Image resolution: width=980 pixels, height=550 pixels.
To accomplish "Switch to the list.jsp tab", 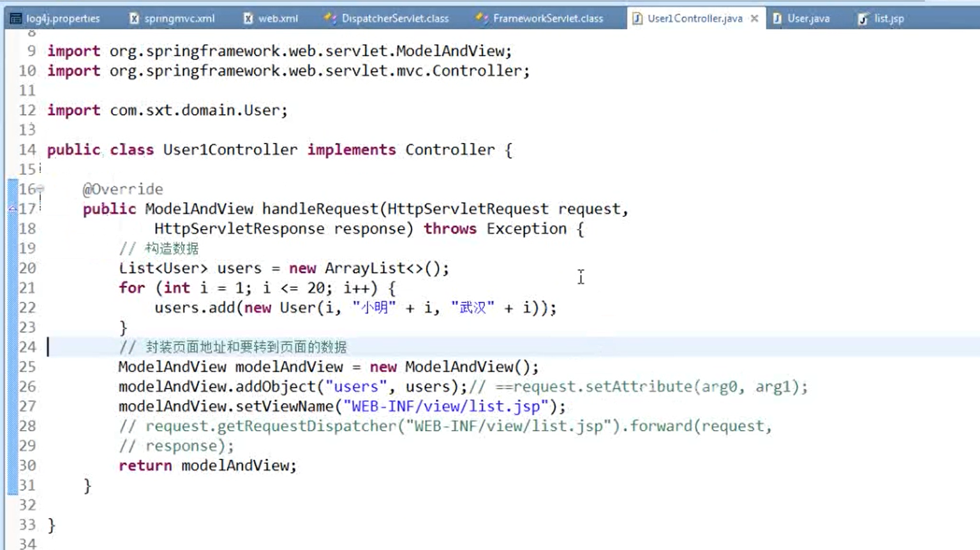I will pyautogui.click(x=888, y=19).
